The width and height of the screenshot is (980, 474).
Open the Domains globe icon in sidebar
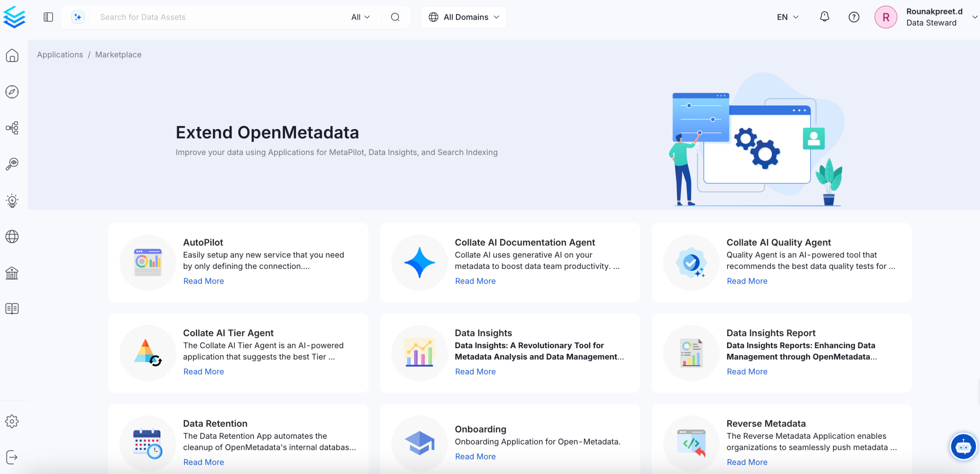pos(12,237)
